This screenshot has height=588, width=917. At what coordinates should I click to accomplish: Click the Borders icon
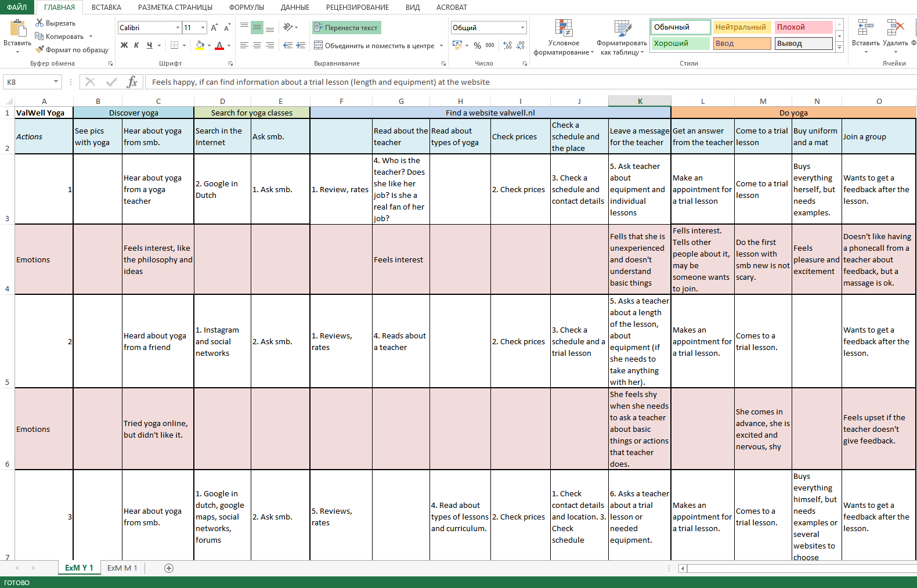point(174,45)
